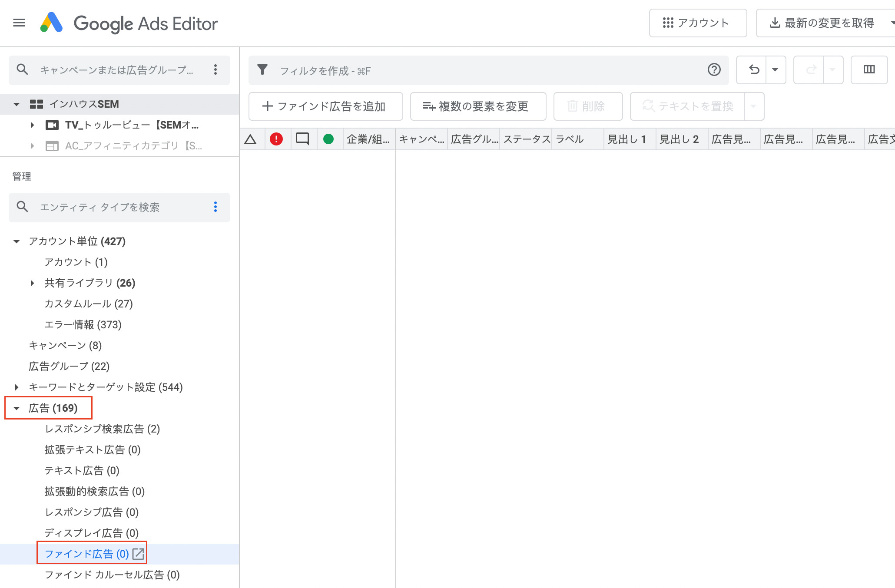Viewport: 895px width, 588px height.
Task: Click the undo arrow icon
Action: pyautogui.click(x=754, y=69)
